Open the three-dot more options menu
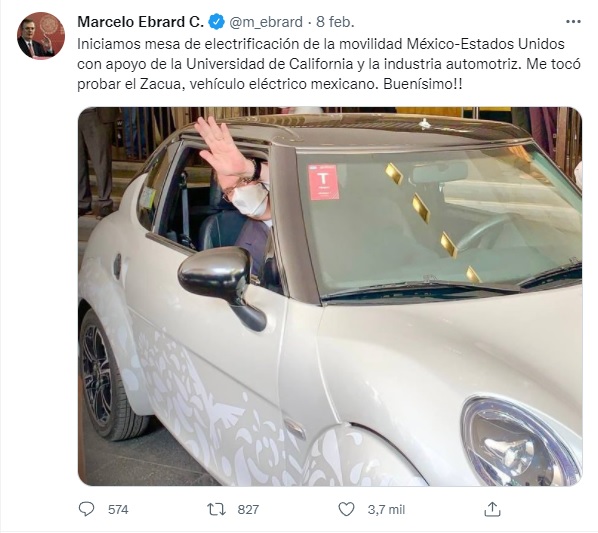This screenshot has width=598, height=533. (573, 22)
